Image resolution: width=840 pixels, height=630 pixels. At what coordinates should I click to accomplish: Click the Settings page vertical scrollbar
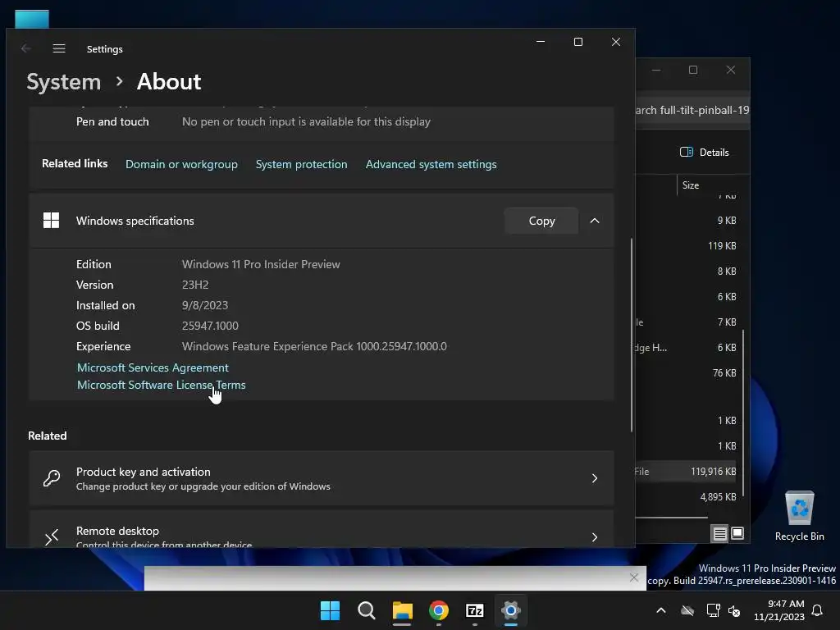coord(632,335)
